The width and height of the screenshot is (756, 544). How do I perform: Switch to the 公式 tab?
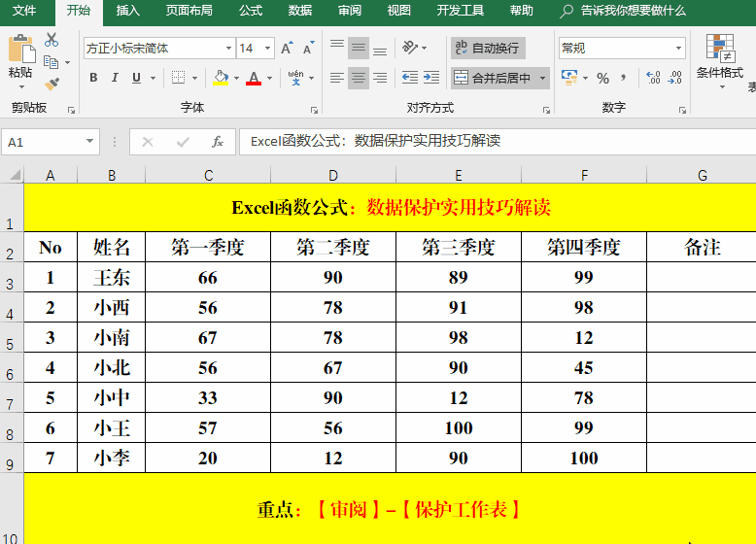[251, 11]
